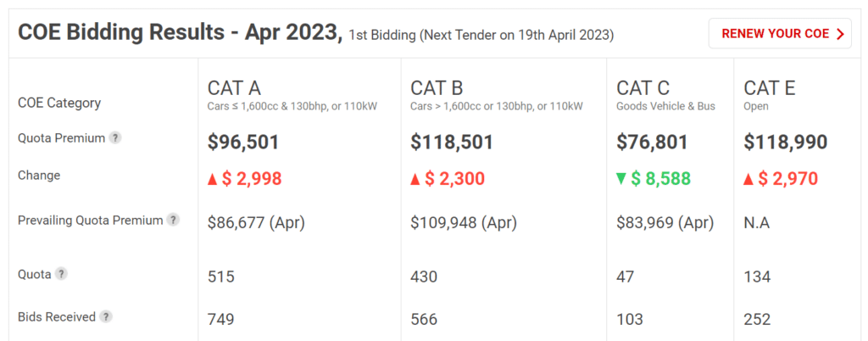Click the red up arrow under CAT B
This screenshot has height=341, width=868.
tap(415, 179)
